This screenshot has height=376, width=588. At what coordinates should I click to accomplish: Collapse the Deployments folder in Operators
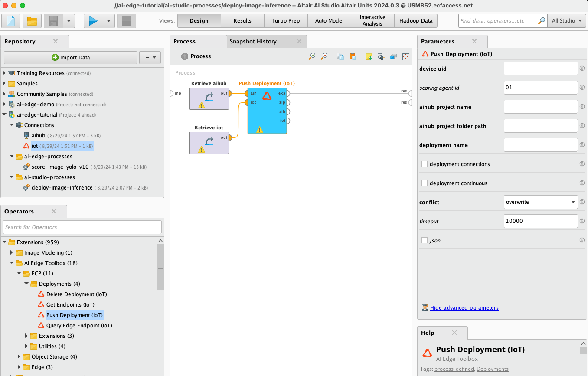26,284
